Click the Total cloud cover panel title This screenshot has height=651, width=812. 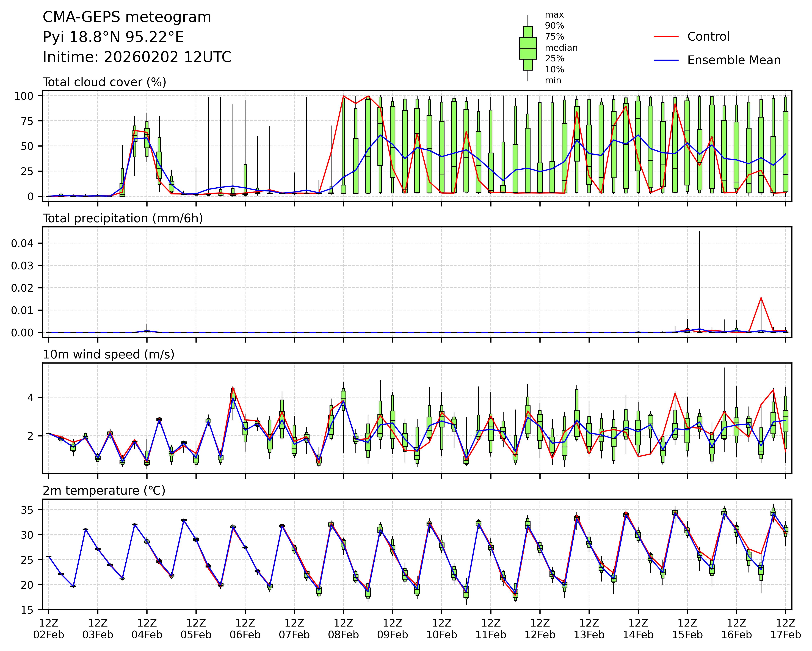click(104, 82)
